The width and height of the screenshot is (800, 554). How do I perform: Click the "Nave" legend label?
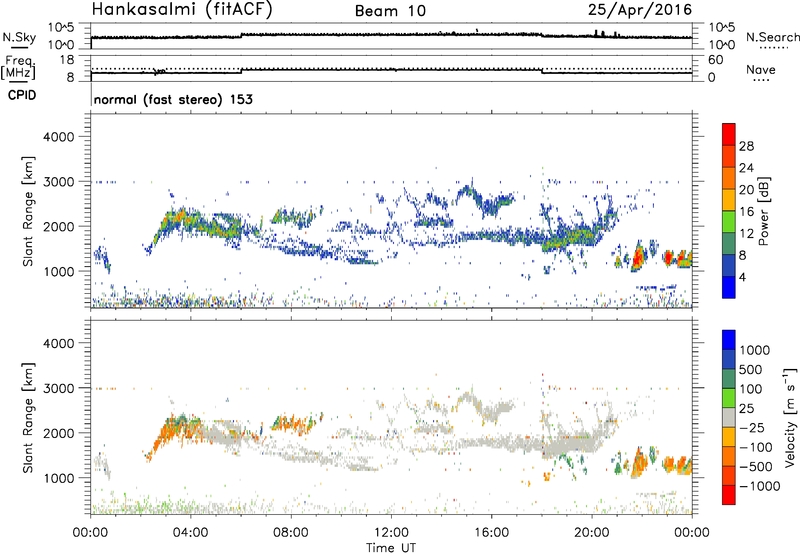(x=761, y=69)
